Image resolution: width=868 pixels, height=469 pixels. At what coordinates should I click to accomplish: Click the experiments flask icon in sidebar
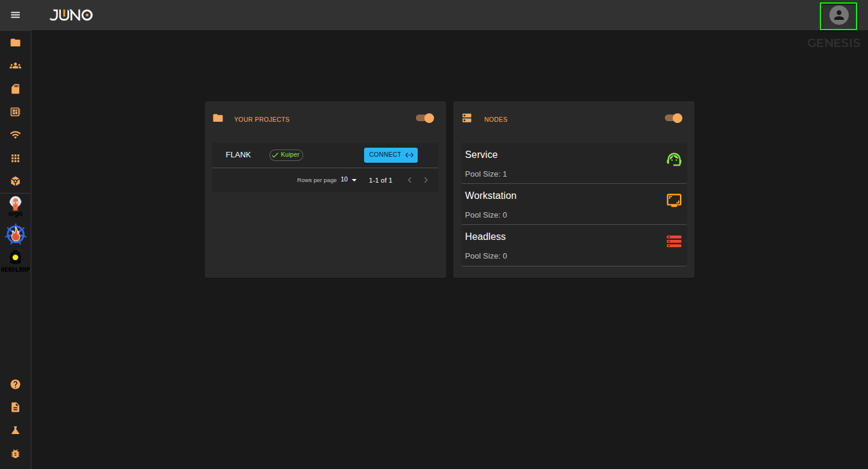[15, 430]
